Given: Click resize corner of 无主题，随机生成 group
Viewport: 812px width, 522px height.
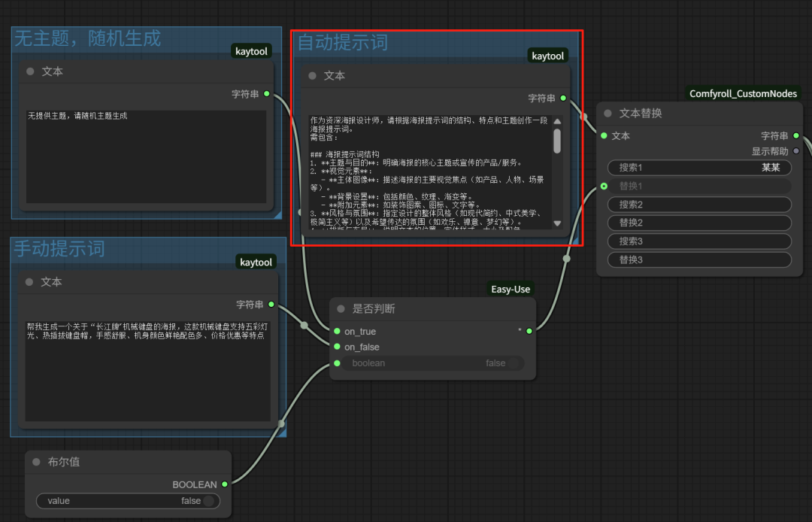Looking at the screenshot, I should [x=278, y=215].
